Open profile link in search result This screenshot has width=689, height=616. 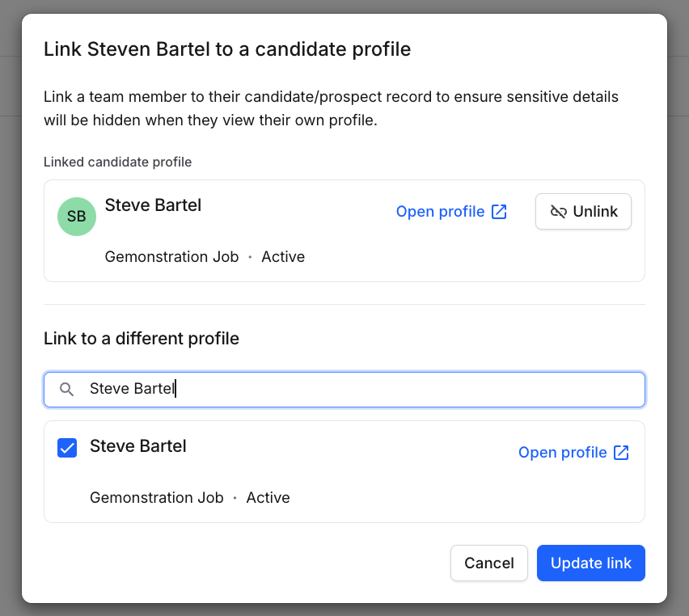pyautogui.click(x=573, y=453)
